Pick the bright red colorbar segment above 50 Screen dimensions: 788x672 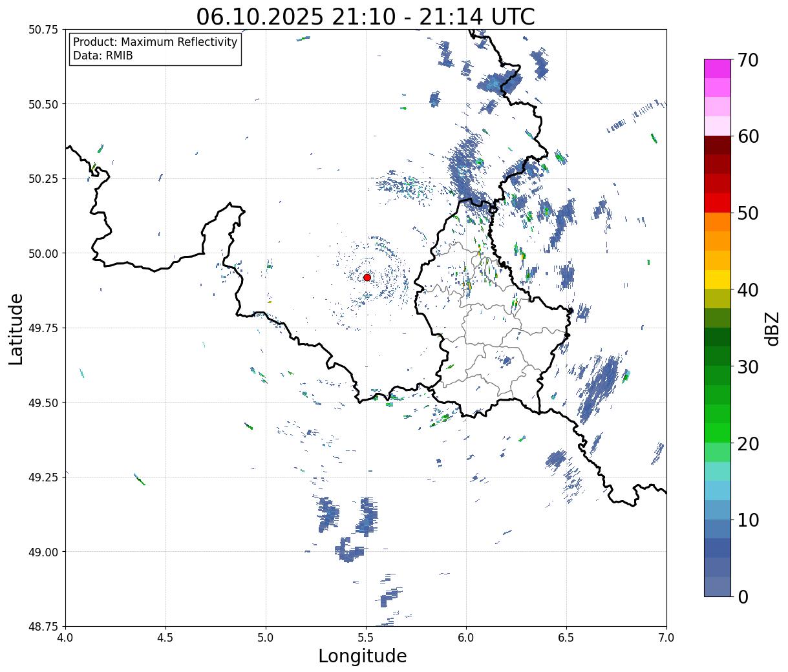(x=717, y=203)
